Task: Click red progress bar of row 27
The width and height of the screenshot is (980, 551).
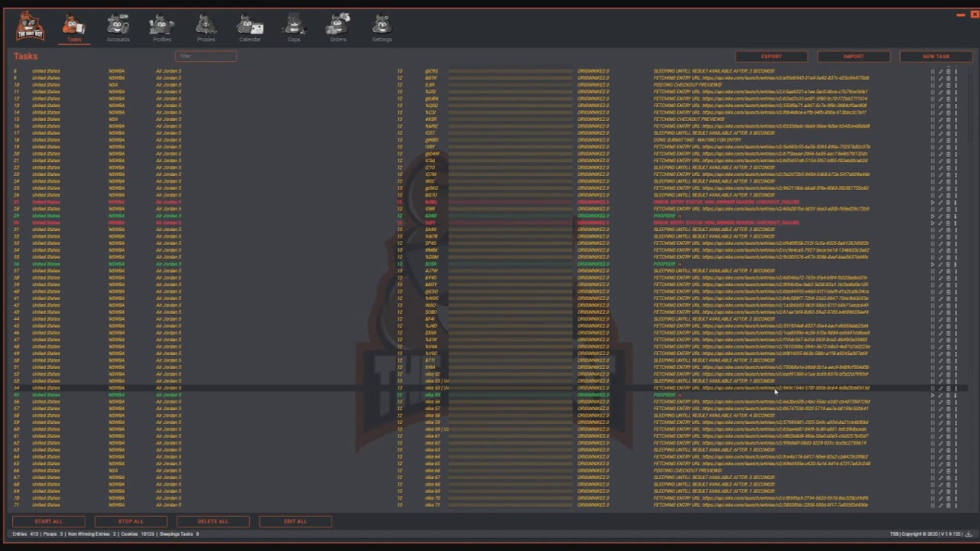Action: coord(511,202)
